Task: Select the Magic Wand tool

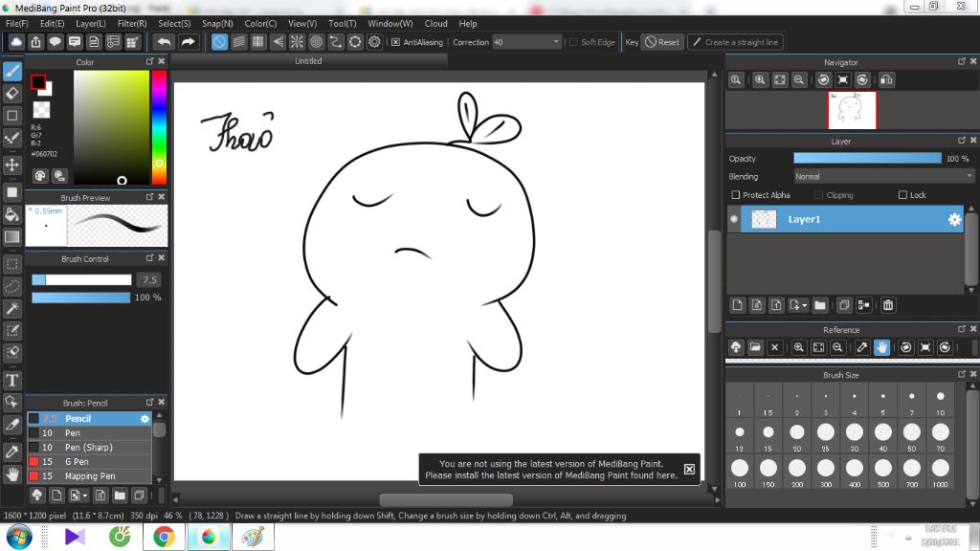Action: pyautogui.click(x=11, y=308)
